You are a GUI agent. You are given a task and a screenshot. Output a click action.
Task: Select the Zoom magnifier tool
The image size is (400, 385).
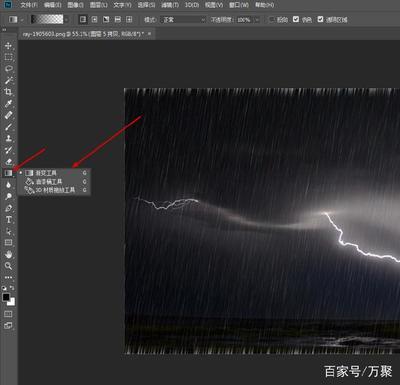tap(9, 266)
